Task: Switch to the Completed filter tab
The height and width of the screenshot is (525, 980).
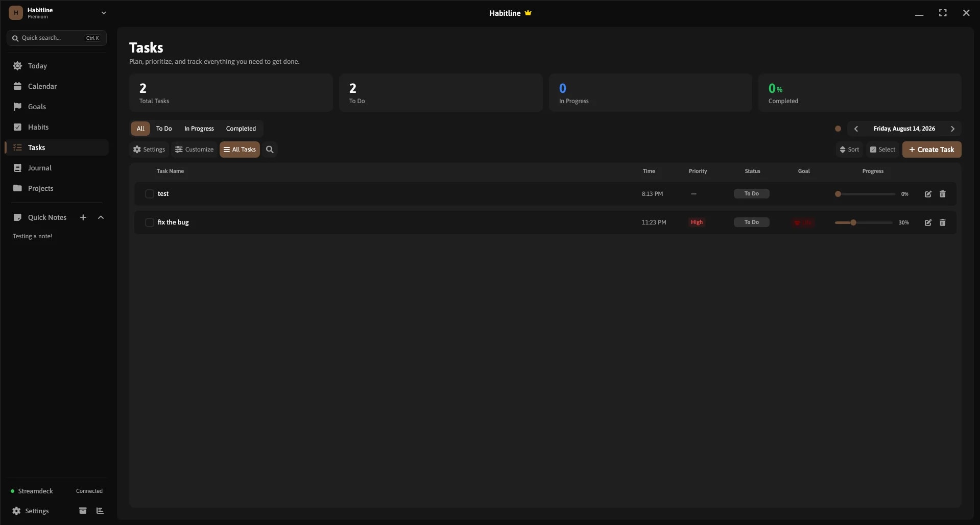Action: click(241, 129)
